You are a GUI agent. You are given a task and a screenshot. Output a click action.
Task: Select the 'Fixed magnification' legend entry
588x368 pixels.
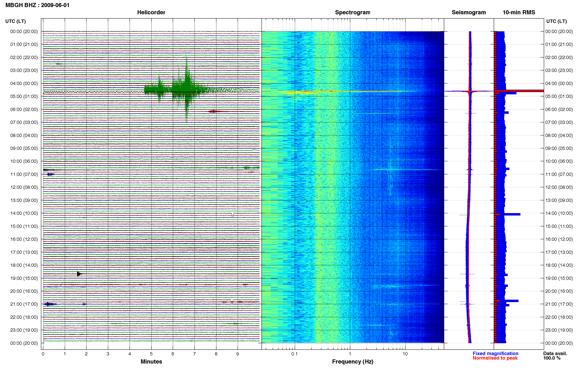pyautogui.click(x=495, y=353)
